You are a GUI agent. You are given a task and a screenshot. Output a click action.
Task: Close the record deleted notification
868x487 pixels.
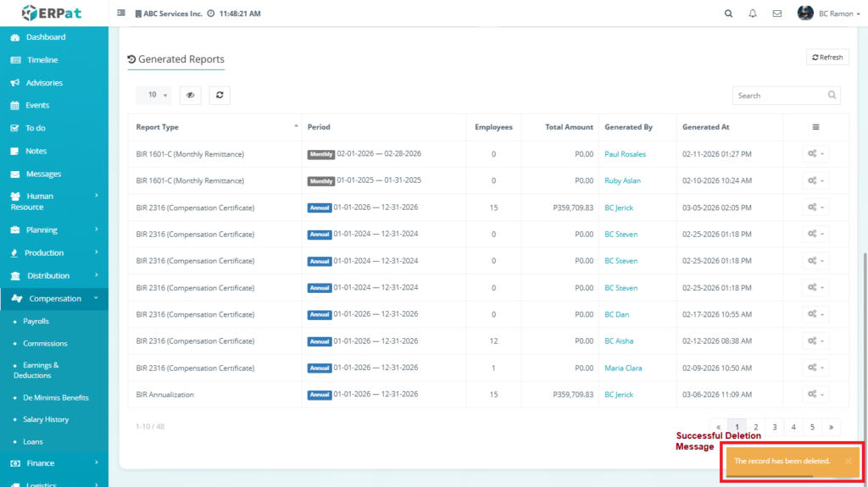pyautogui.click(x=848, y=461)
